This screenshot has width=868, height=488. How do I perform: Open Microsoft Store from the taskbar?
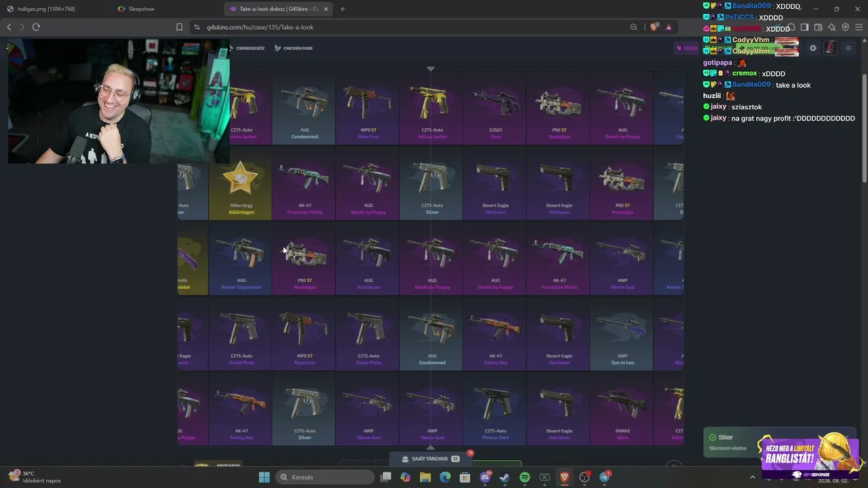click(465, 477)
